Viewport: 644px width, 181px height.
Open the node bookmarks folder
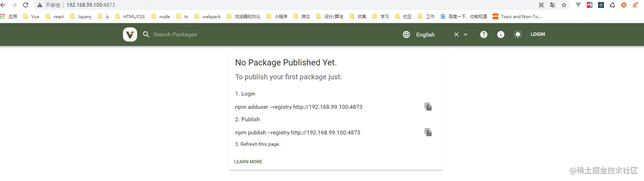(x=161, y=17)
